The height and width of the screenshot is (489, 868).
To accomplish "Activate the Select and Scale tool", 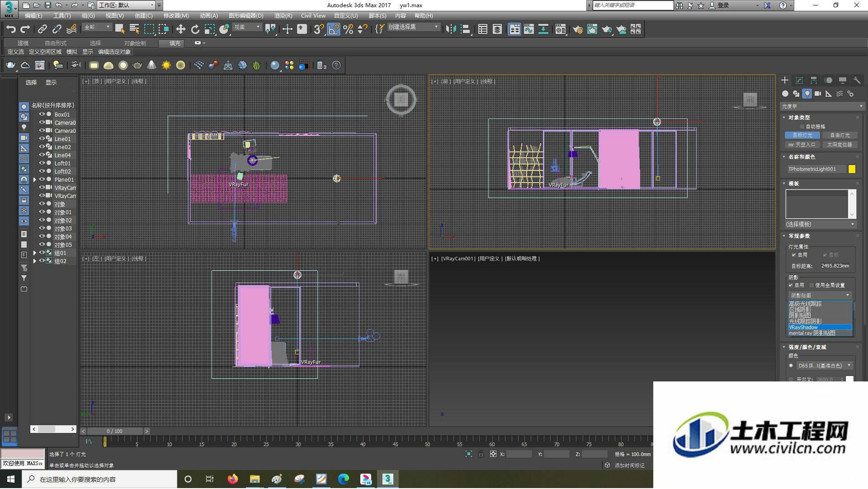I will coord(209,29).
